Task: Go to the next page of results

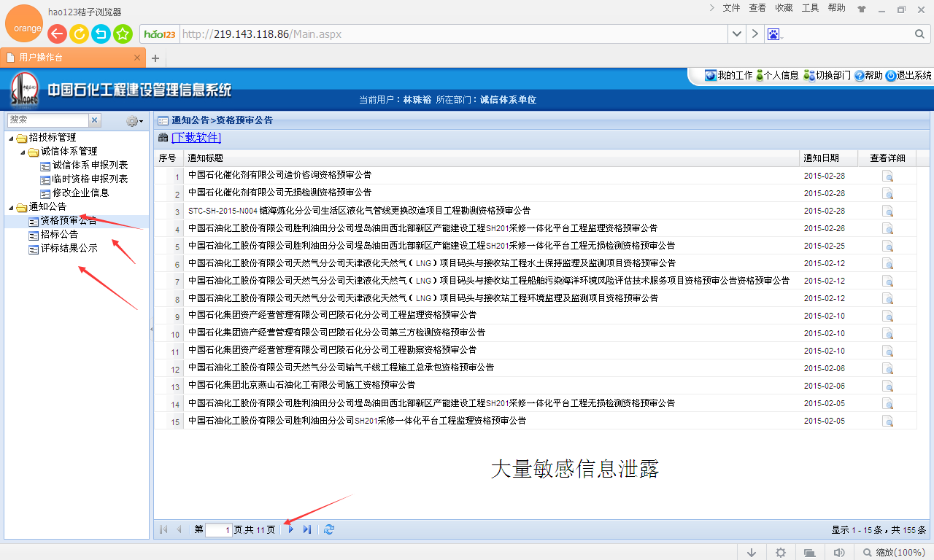Action: pyautogui.click(x=291, y=529)
